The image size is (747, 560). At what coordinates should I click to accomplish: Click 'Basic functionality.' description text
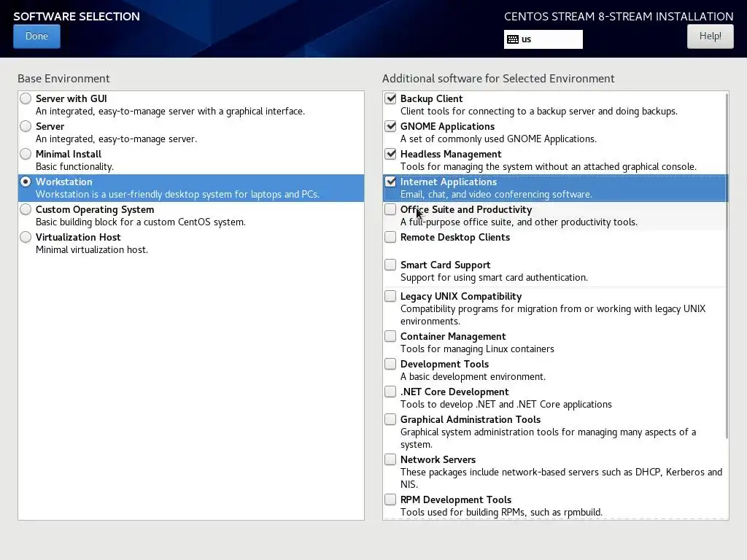pyautogui.click(x=75, y=167)
